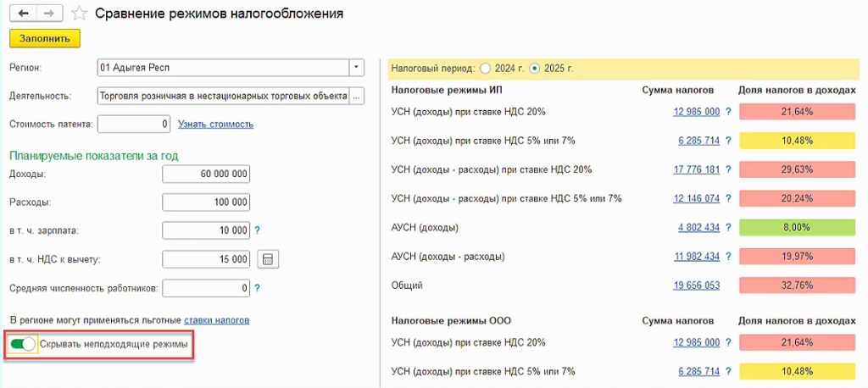This screenshot has height=388, width=868.
Task: Select 2025 г. tax period
Action: pos(535,68)
